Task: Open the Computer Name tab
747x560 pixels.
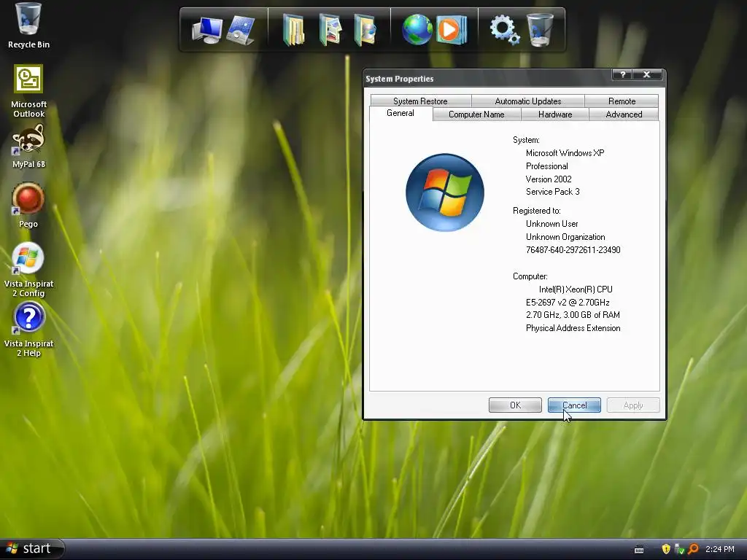Action: [x=476, y=114]
